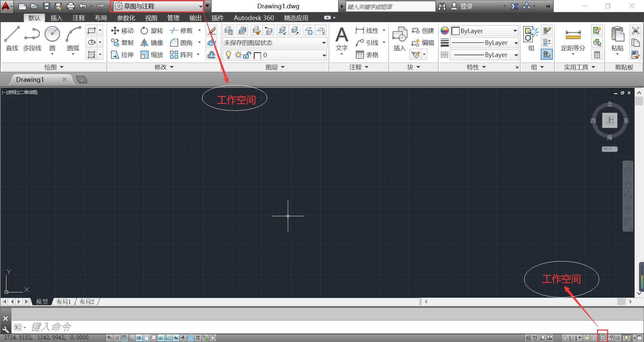The image size is (644, 342).
Task: Click the 复制 (Copy) modify tool
Action: tap(122, 43)
